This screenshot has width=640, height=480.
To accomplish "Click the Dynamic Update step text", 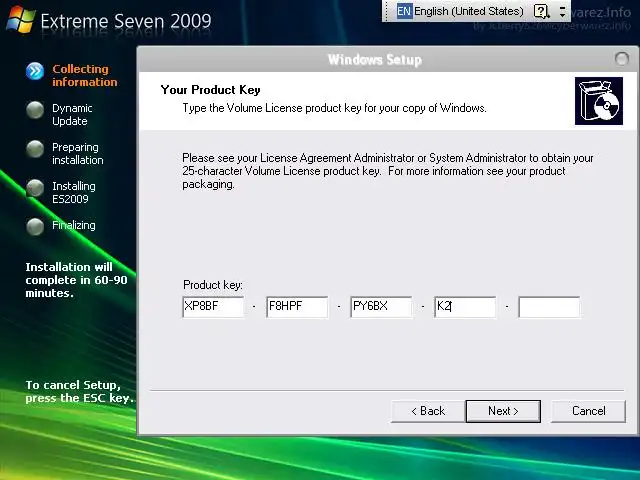I will (72, 115).
